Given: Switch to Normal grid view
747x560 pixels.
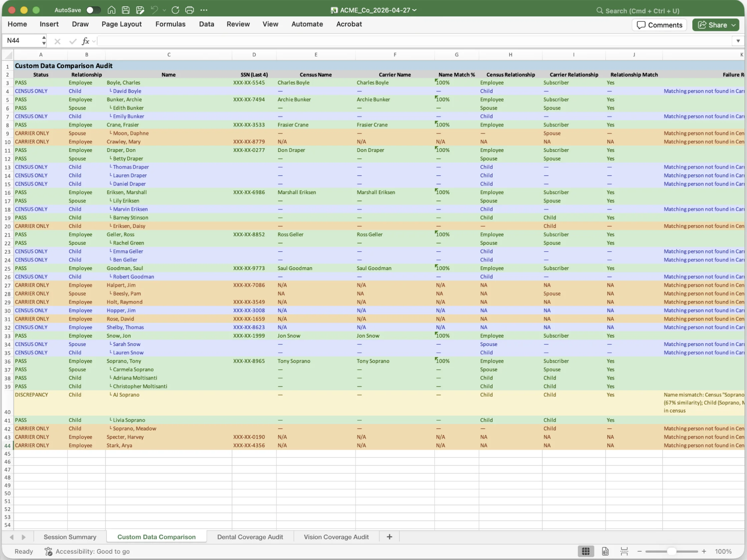Looking at the screenshot, I should [586, 551].
